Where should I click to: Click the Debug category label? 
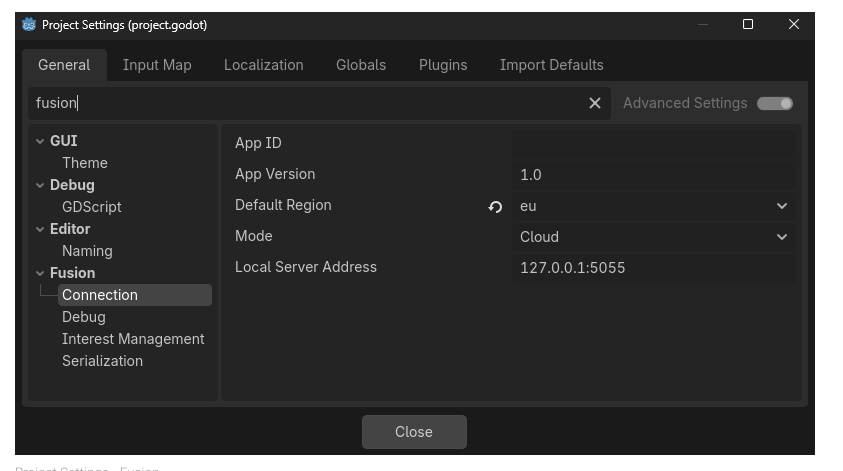point(72,185)
